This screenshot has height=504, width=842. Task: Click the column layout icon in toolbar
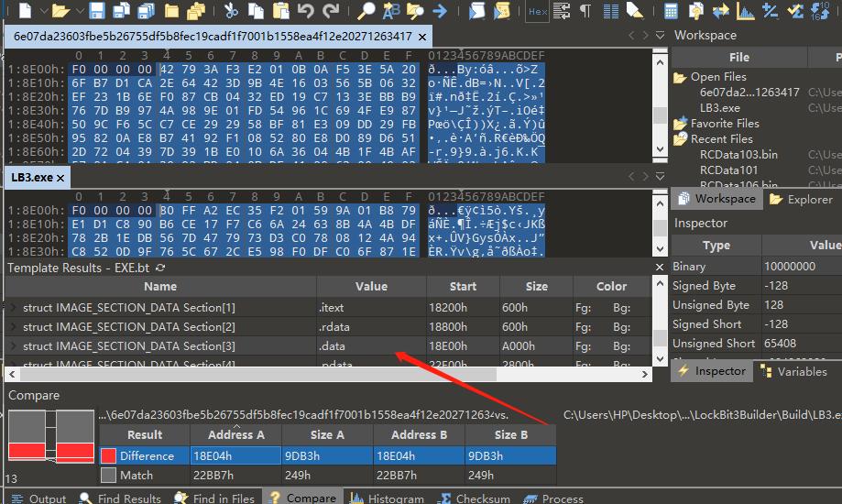pyautogui.click(x=610, y=10)
